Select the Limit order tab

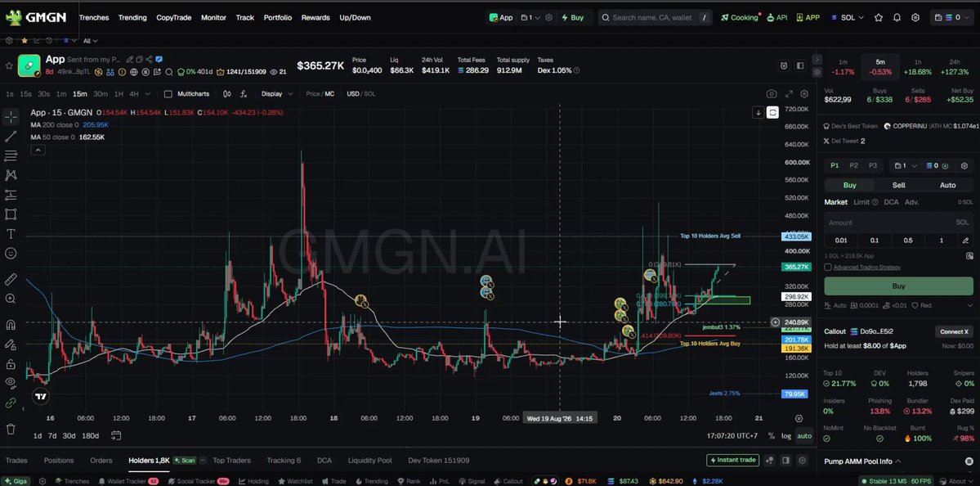(x=861, y=202)
